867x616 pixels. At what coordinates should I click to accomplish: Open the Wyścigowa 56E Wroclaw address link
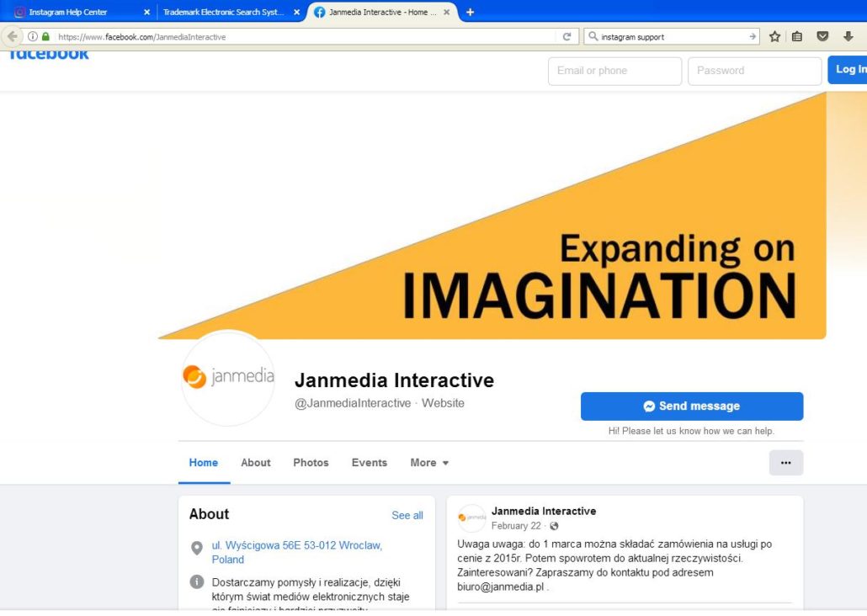[x=297, y=552]
